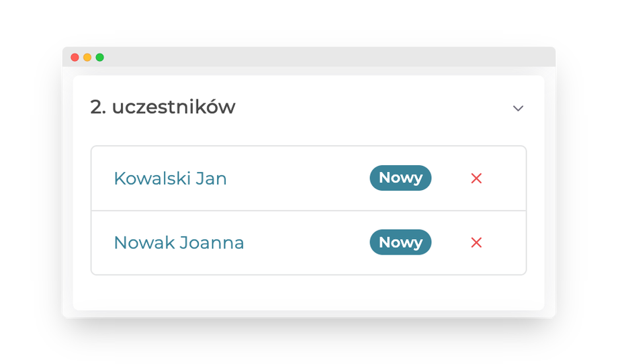Click the first name "Joanna"
The image size is (618, 364).
coord(211,243)
